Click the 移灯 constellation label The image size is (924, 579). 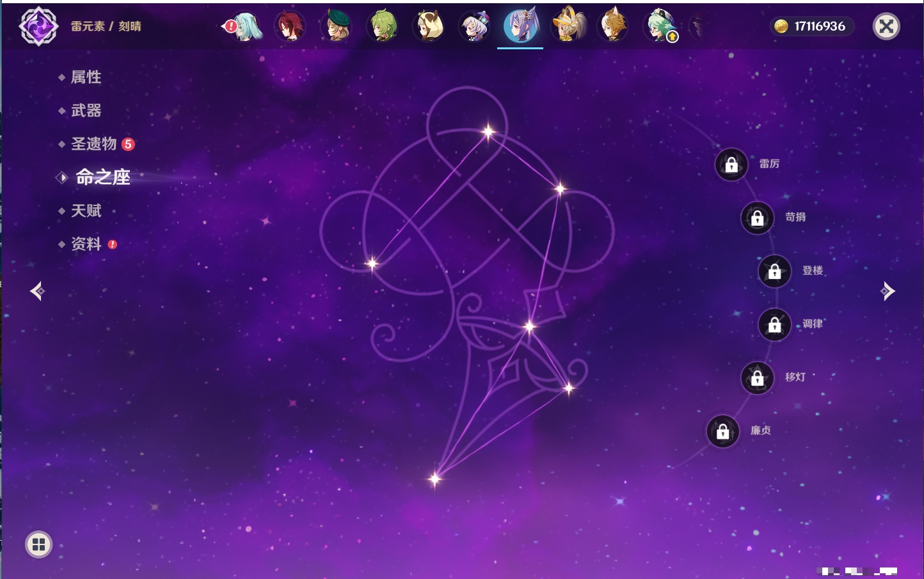click(795, 377)
